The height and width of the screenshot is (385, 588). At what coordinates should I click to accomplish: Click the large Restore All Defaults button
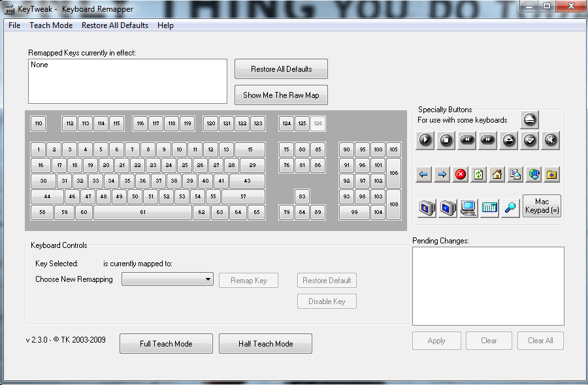click(x=281, y=69)
